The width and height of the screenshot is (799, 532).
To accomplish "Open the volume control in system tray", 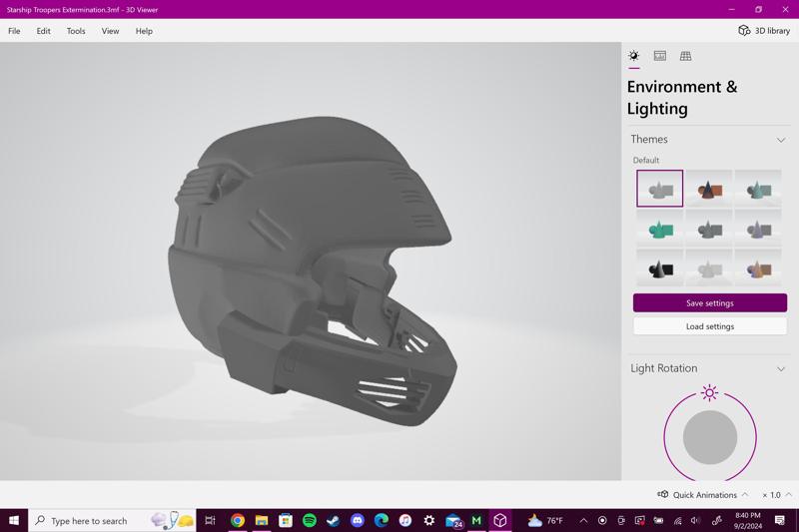I will [695, 520].
